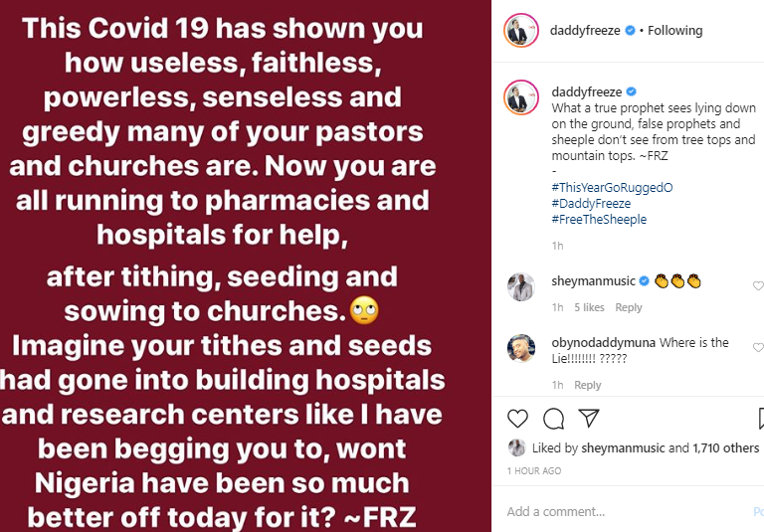Image resolution: width=764 pixels, height=532 pixels.
Task: Open the #FreeTheSheeple hashtag
Action: pos(599,220)
